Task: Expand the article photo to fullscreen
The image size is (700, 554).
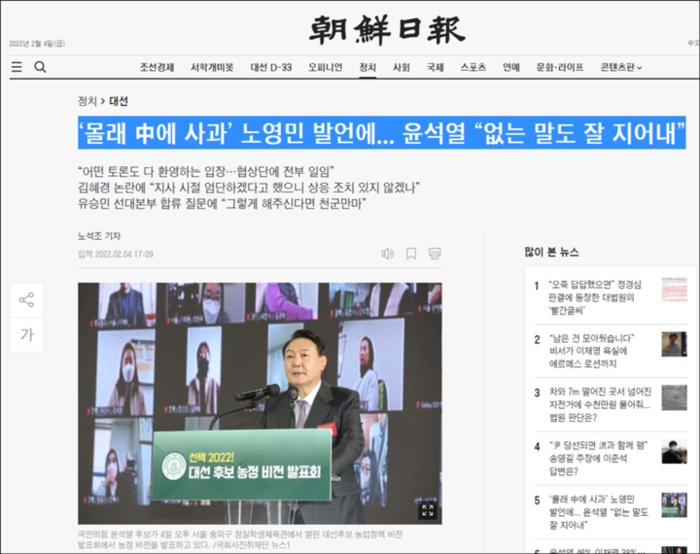Action: coord(427,510)
